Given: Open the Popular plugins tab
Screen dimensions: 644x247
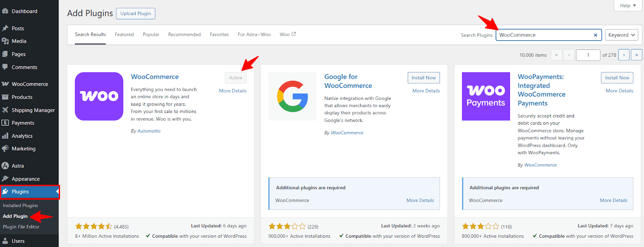Looking at the screenshot, I should click(151, 35).
